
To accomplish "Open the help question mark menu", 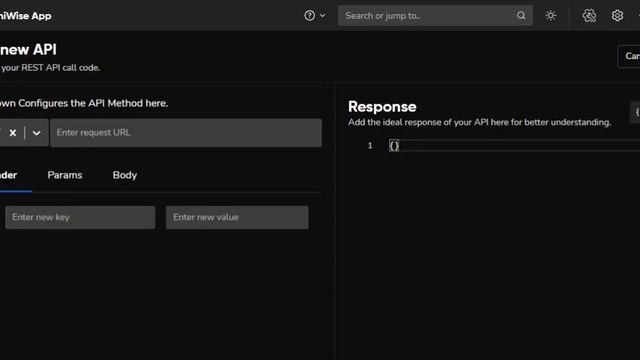I will (x=309, y=16).
